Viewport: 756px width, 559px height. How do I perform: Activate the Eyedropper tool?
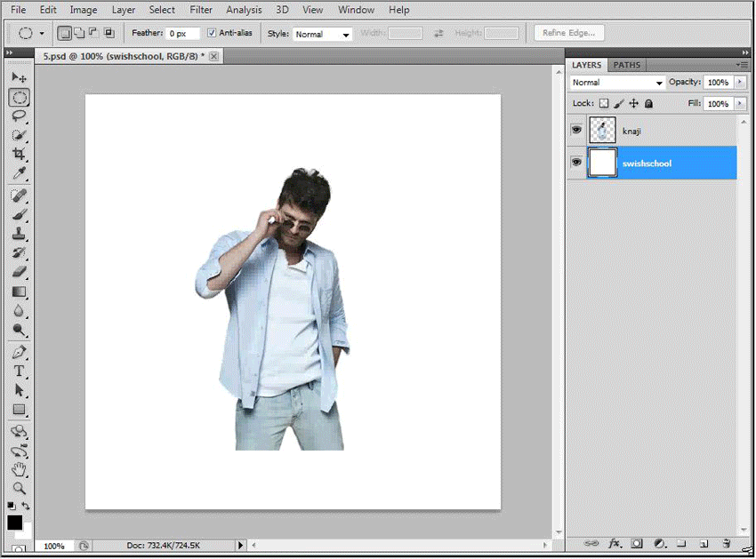(x=19, y=173)
